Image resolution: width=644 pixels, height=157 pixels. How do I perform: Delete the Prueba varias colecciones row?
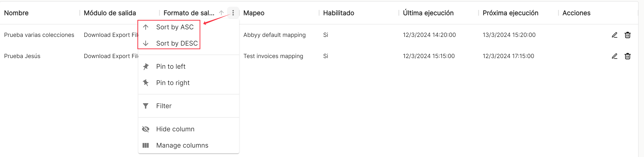tap(628, 35)
